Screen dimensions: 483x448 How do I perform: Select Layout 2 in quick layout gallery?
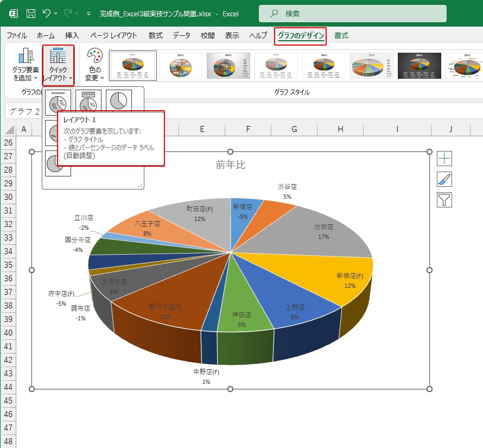tap(88, 101)
